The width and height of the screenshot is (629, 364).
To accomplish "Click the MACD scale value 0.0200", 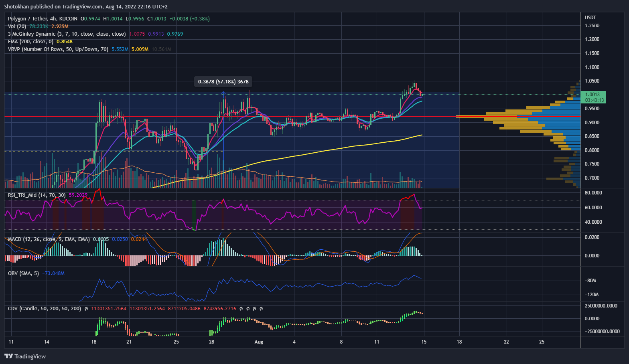I will [592, 237].
